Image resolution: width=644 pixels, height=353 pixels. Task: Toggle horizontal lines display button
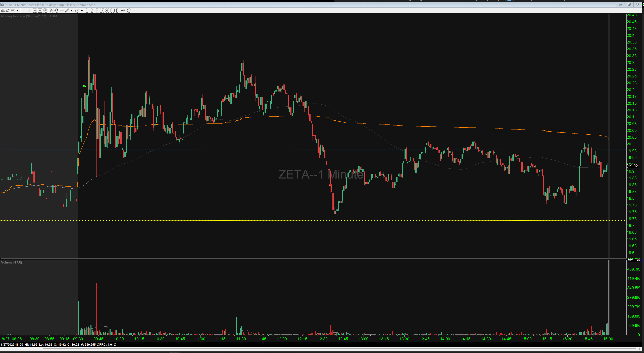tap(24, 11)
